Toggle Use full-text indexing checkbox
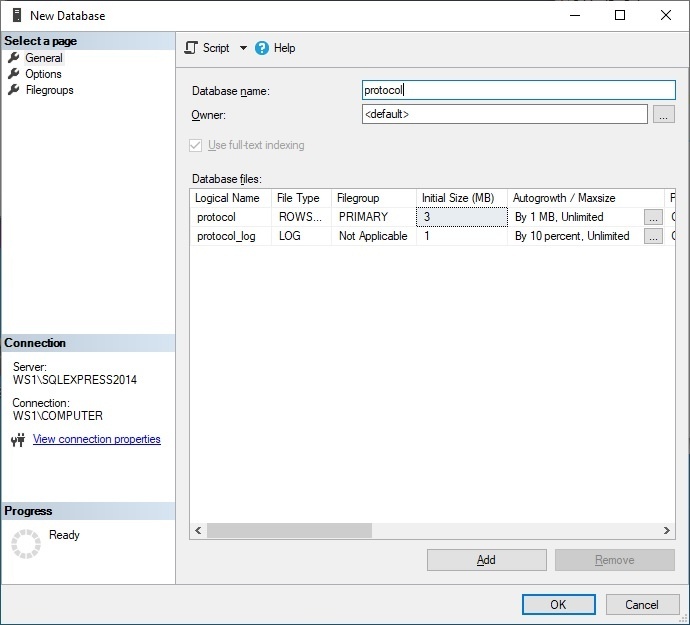This screenshot has width=690, height=625. tap(195, 145)
